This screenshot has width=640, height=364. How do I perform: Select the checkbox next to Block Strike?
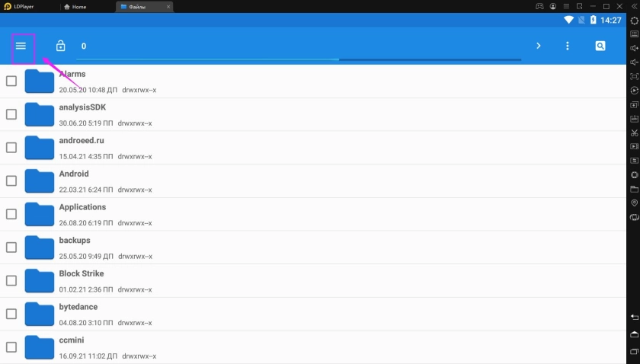[11, 280]
